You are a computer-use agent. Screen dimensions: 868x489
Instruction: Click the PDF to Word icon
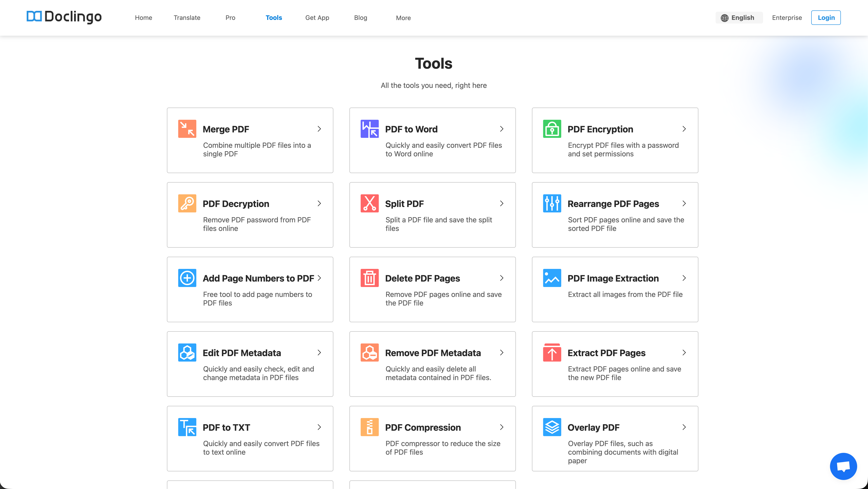(369, 129)
